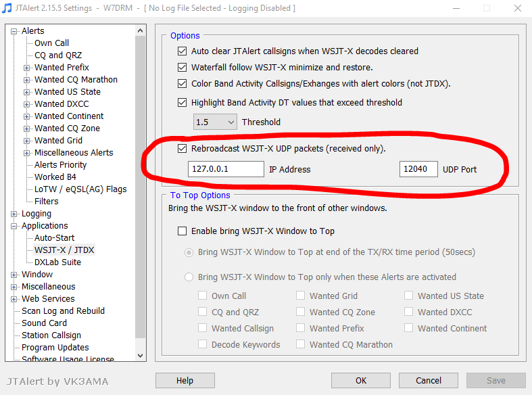Select WSJT-X / JTDX tree item
Screen dimensions: 532x395
click(x=64, y=250)
